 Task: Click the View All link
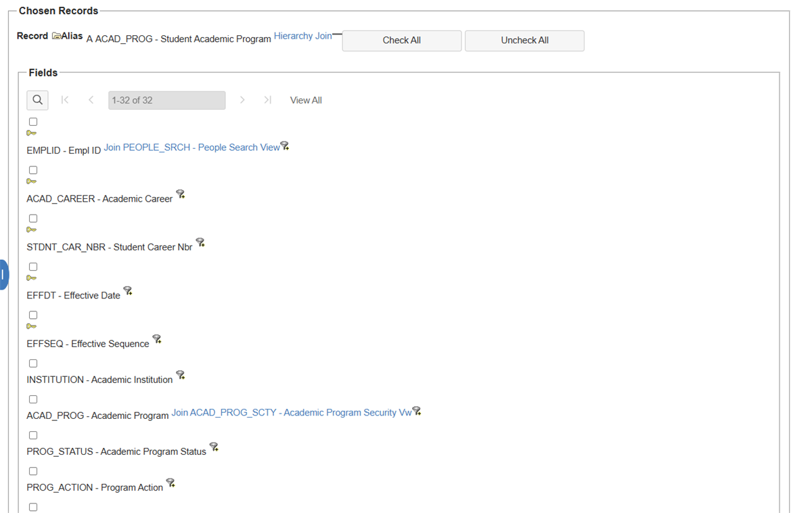click(x=306, y=100)
